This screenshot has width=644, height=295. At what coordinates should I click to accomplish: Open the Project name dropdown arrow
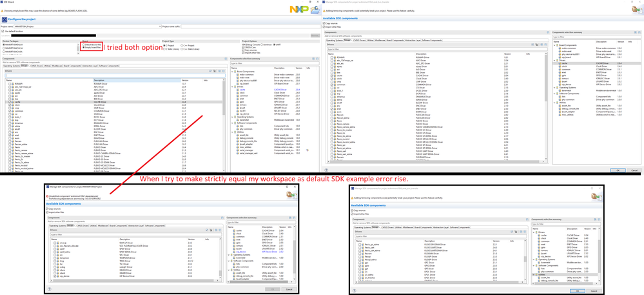point(160,26)
